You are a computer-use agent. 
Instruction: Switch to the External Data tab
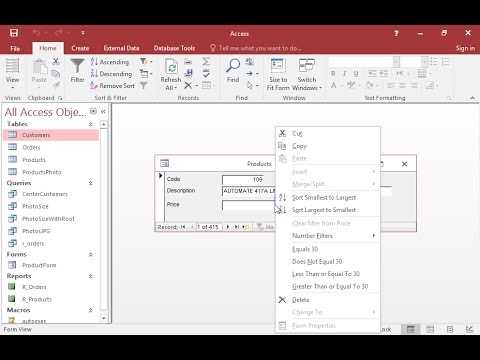pos(121,48)
